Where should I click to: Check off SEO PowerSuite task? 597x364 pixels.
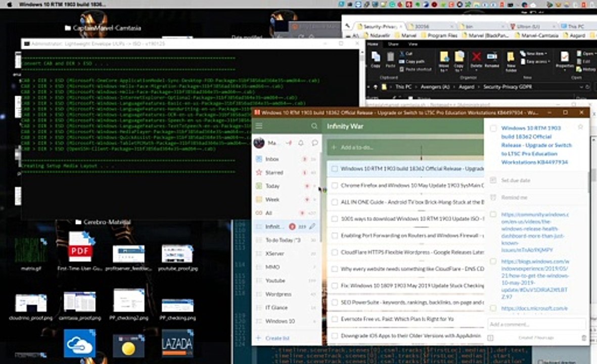click(x=334, y=302)
